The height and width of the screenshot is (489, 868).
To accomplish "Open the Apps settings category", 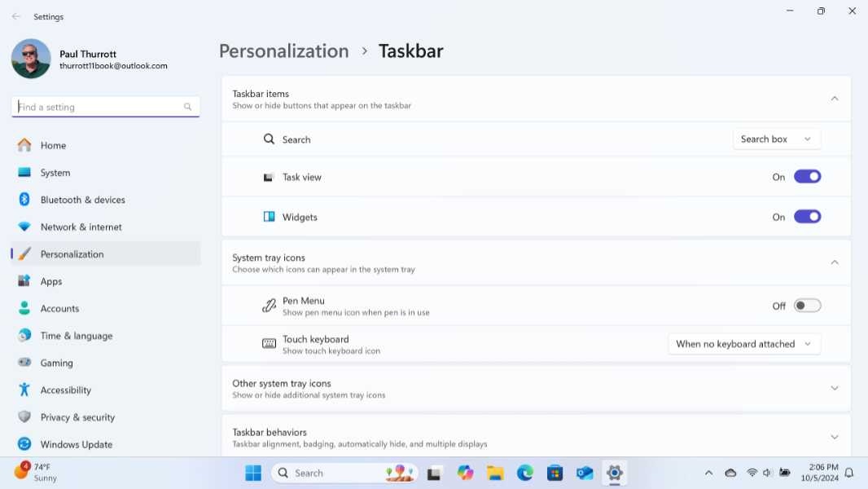I will click(105, 281).
